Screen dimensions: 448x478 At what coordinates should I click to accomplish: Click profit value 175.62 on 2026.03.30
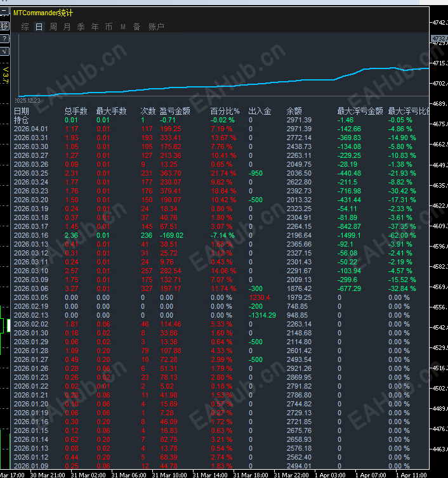coord(171,146)
